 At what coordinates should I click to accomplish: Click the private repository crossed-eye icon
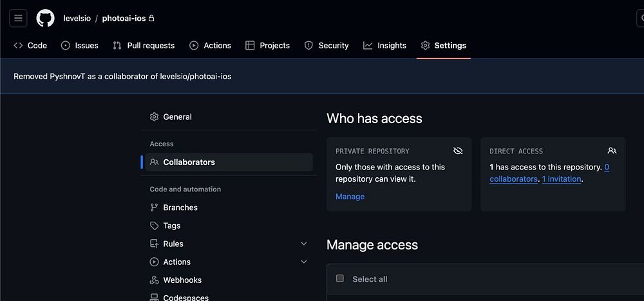point(458,151)
